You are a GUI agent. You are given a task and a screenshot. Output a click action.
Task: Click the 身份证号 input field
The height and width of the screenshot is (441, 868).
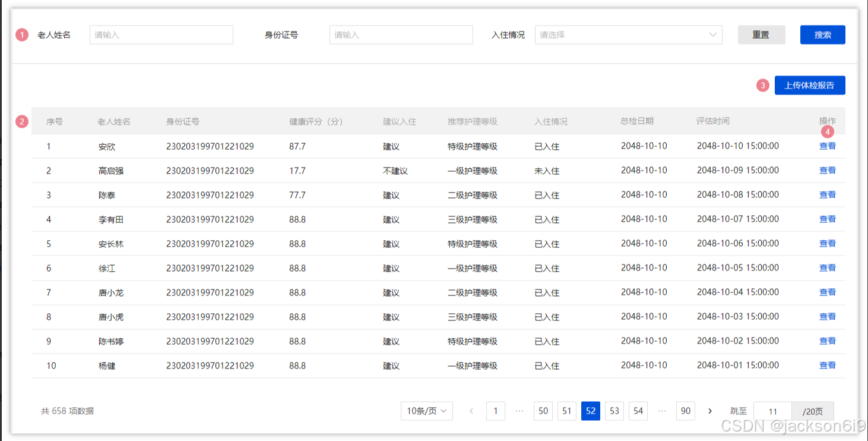tap(401, 34)
